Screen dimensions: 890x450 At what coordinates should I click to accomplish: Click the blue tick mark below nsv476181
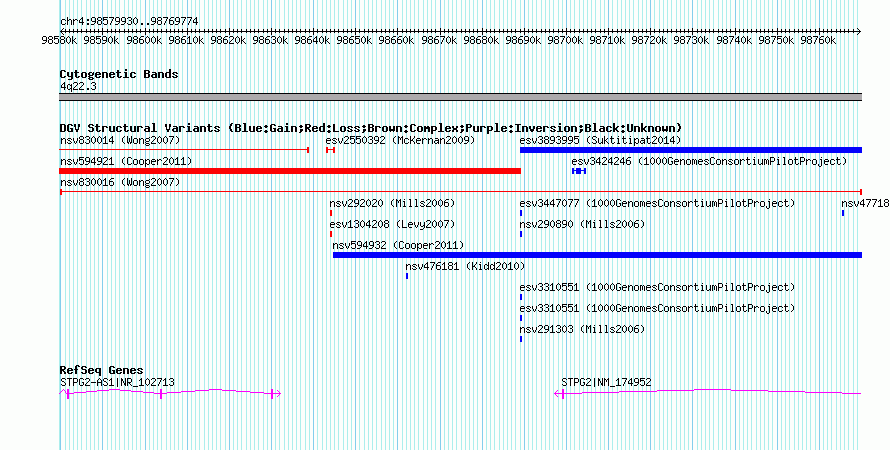pyautogui.click(x=407, y=276)
